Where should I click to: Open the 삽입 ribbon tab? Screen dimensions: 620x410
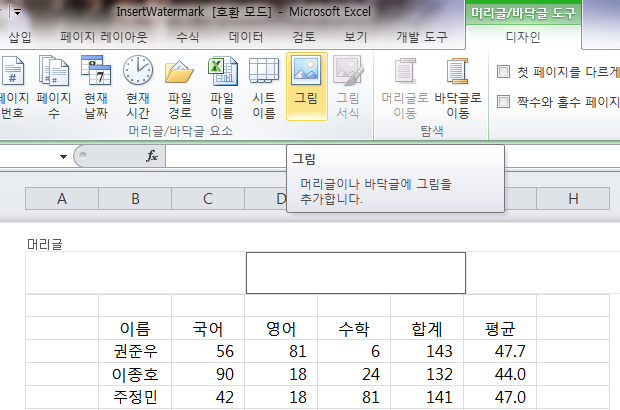pyautogui.click(x=20, y=37)
